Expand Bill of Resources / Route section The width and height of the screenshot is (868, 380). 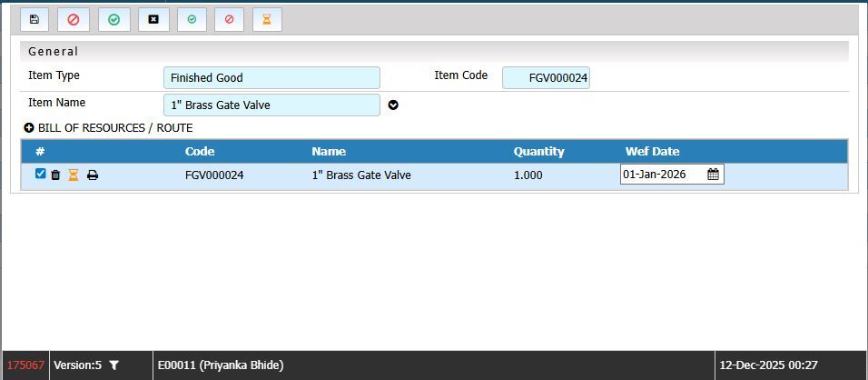tap(29, 128)
